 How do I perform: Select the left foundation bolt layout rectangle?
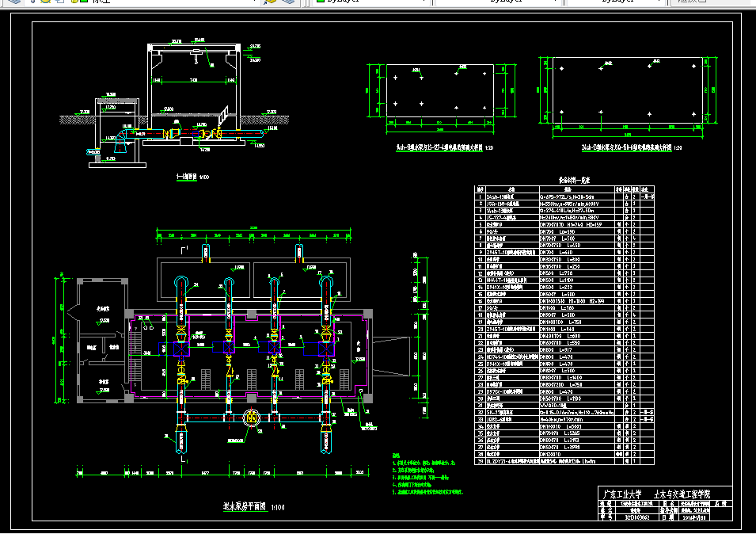[x=439, y=90]
